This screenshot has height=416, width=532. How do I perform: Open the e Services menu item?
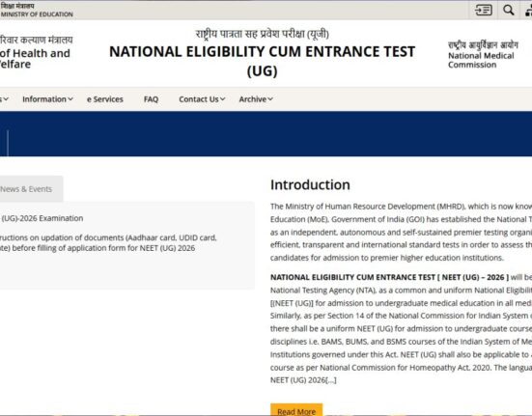coord(105,99)
